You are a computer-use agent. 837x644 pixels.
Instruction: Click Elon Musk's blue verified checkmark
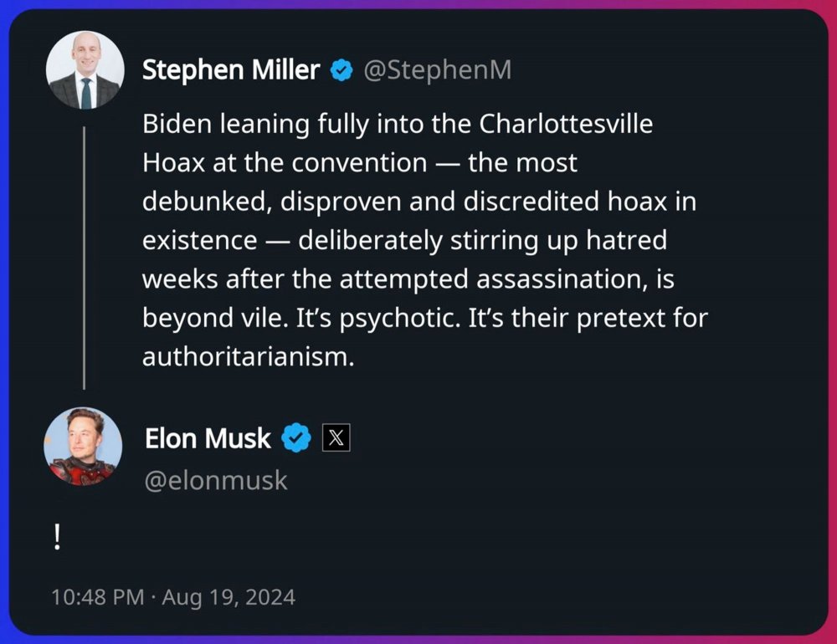[x=296, y=437]
